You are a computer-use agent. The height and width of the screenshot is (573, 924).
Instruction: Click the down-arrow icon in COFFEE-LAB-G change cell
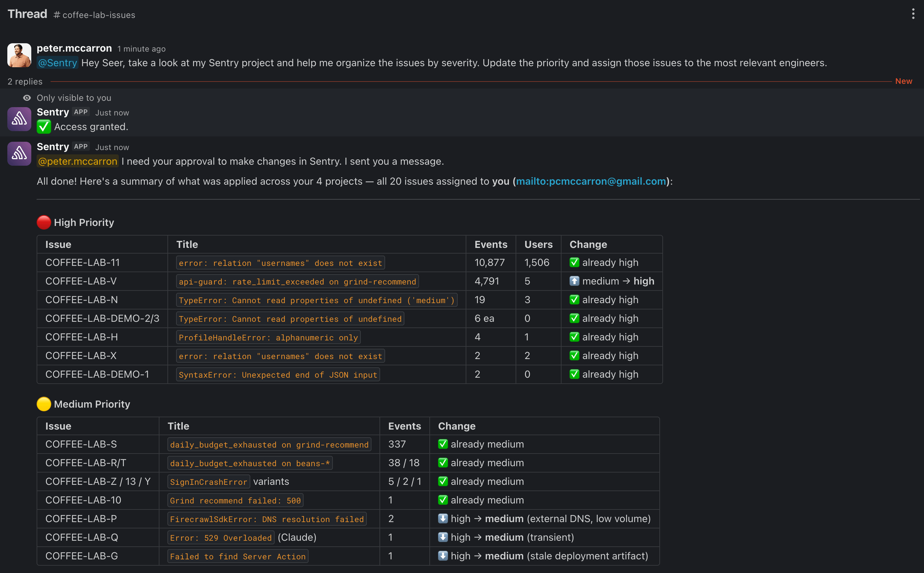443,556
